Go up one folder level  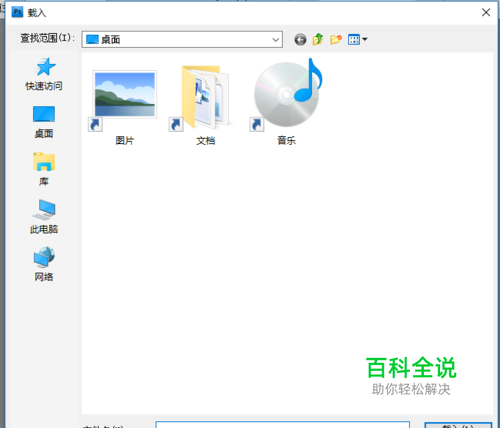(318, 39)
